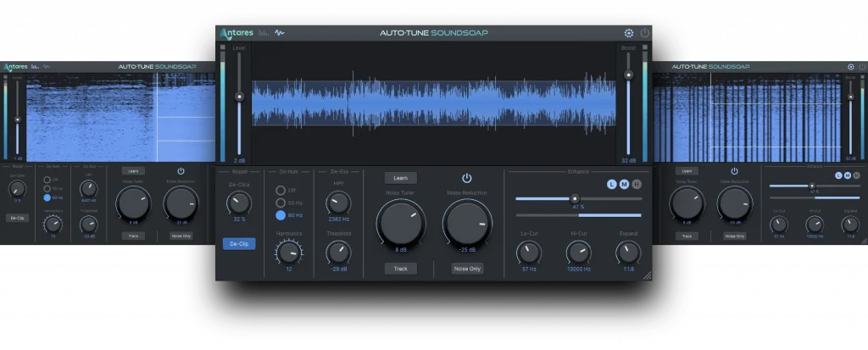This screenshot has width=868, height=350.
Task: Select Off De-Hum radio in left window
Action: click(47, 180)
